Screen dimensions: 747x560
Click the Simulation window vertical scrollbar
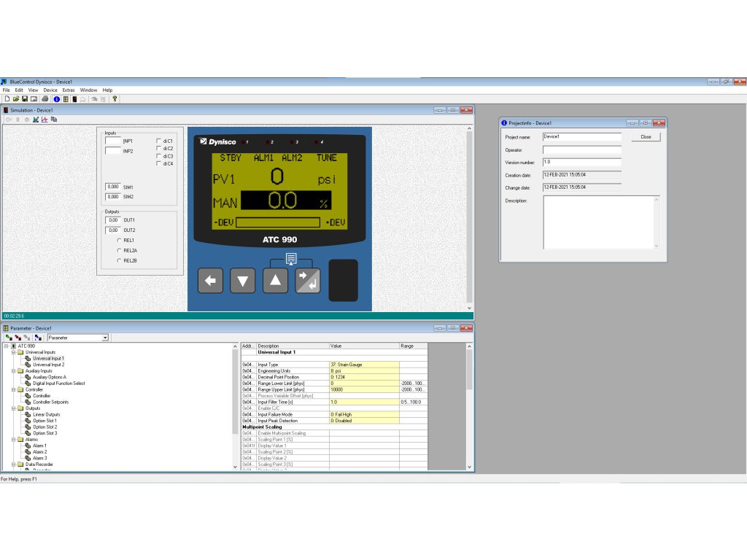click(469, 219)
